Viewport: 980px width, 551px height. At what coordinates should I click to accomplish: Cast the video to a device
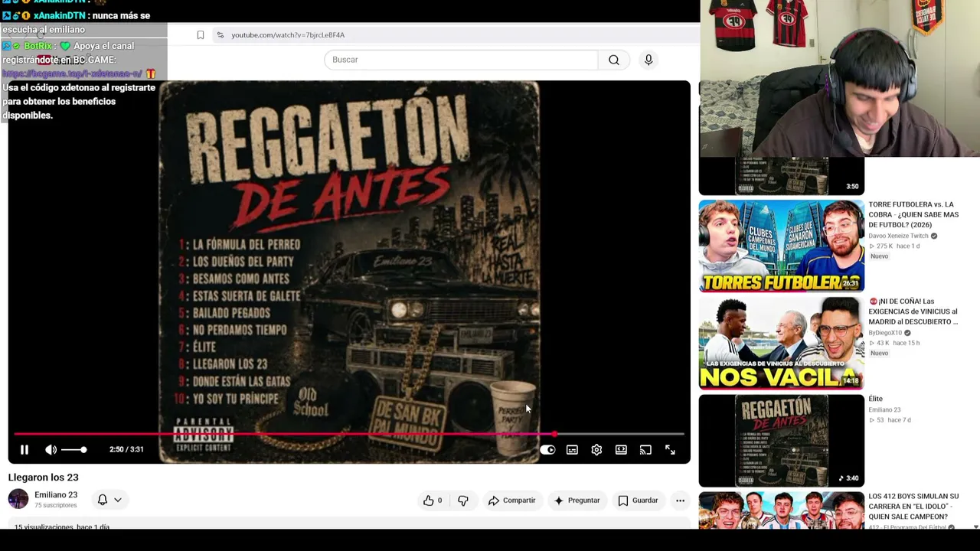click(x=645, y=450)
